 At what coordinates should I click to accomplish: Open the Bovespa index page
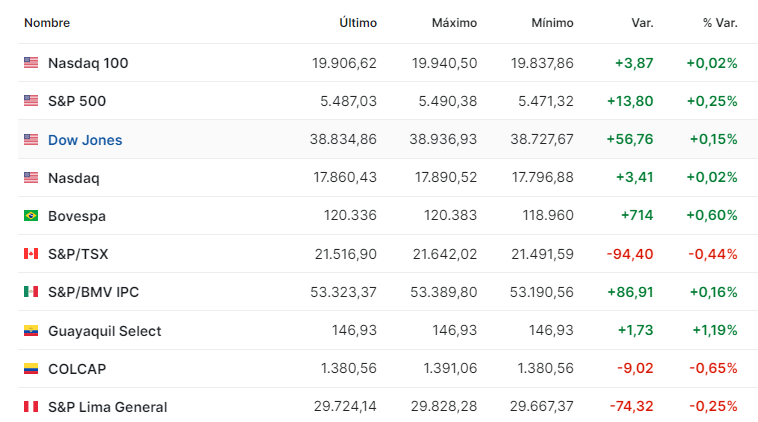tap(77, 216)
